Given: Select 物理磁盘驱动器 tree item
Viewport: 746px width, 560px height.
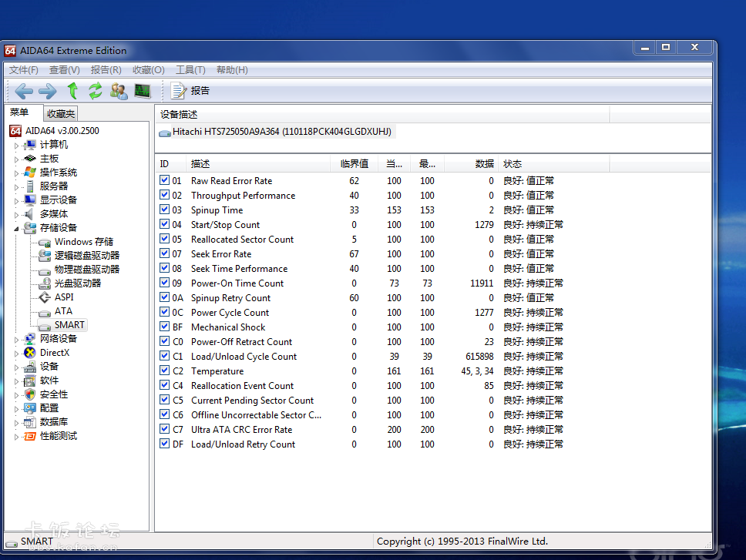Looking at the screenshot, I should click(x=87, y=270).
